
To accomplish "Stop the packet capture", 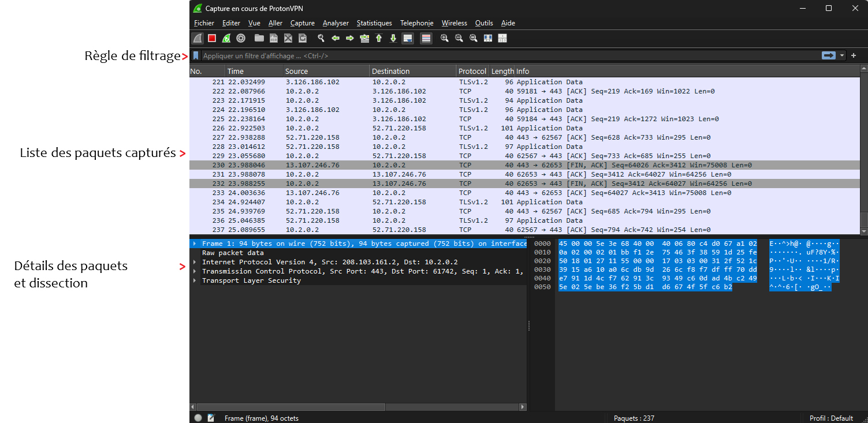I will click(211, 38).
